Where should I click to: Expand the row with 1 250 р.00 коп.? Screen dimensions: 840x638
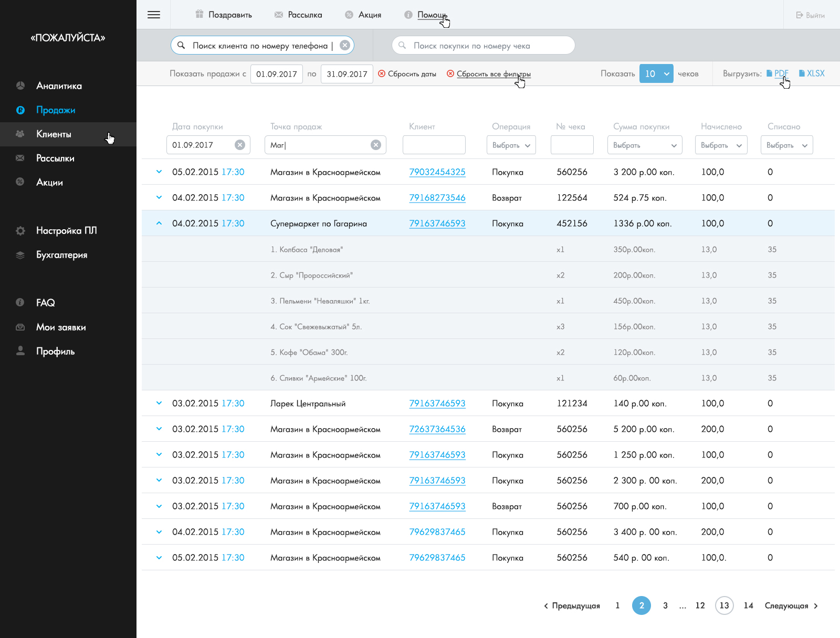(159, 455)
